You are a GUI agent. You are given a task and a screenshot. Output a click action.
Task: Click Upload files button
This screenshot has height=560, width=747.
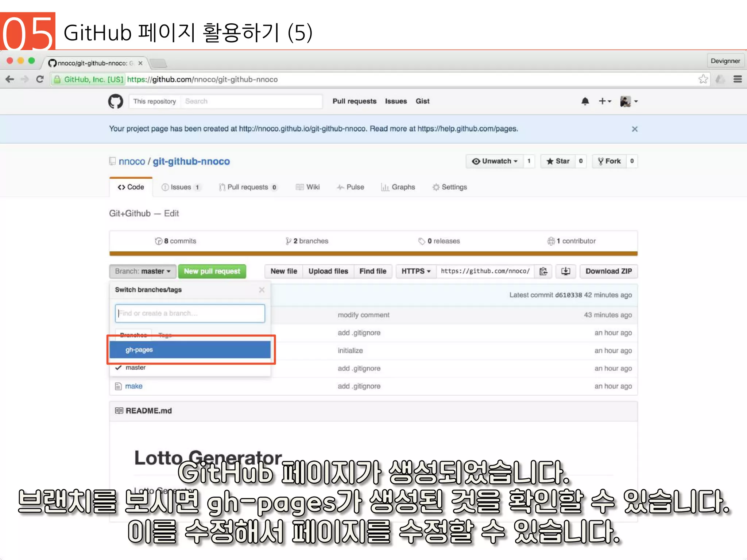(328, 271)
